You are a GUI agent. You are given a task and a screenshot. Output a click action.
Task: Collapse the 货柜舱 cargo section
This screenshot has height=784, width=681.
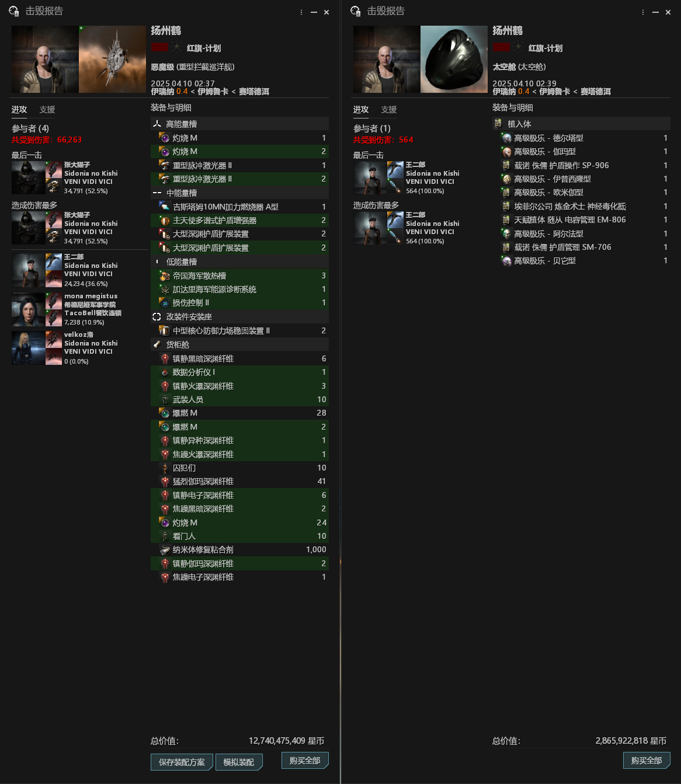point(239,344)
